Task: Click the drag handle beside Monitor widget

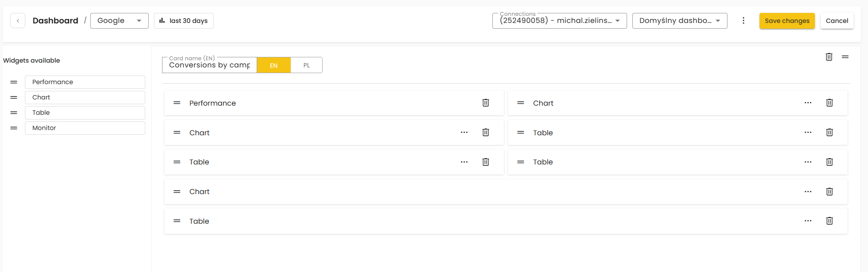Action: tap(14, 128)
